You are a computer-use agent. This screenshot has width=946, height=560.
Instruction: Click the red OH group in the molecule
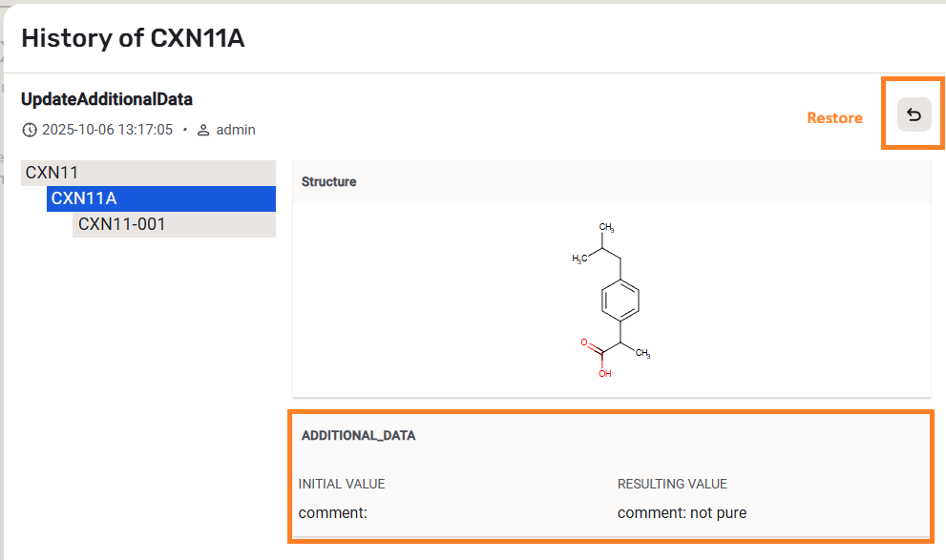605,373
